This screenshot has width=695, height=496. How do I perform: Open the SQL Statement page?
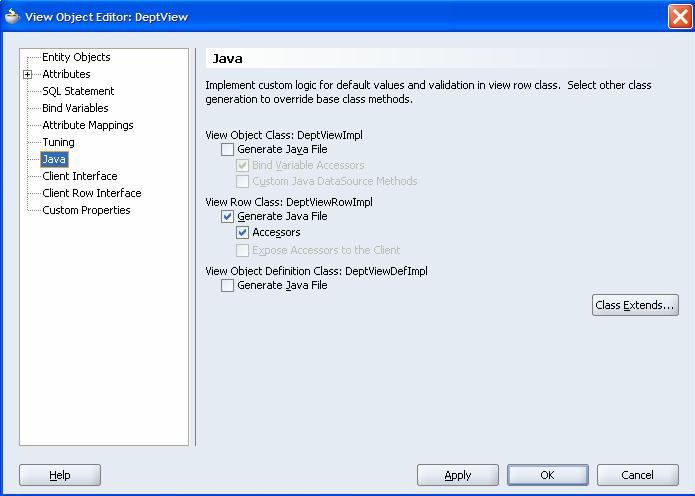click(78, 91)
